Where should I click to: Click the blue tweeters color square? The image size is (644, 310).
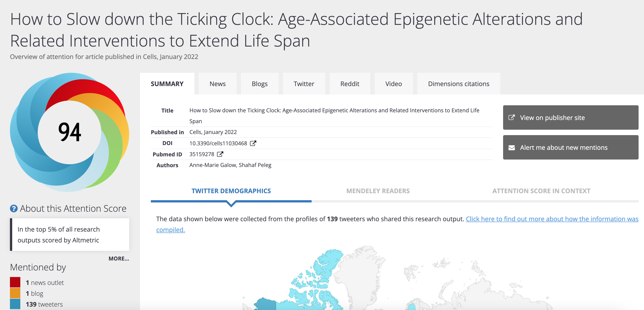(15, 304)
